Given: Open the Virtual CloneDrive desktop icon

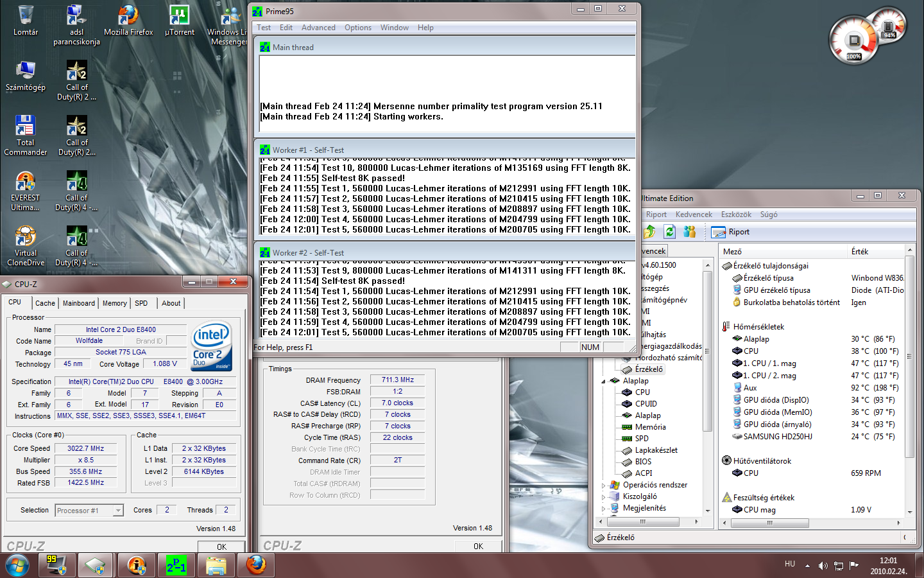Looking at the screenshot, I should click(x=26, y=246).
